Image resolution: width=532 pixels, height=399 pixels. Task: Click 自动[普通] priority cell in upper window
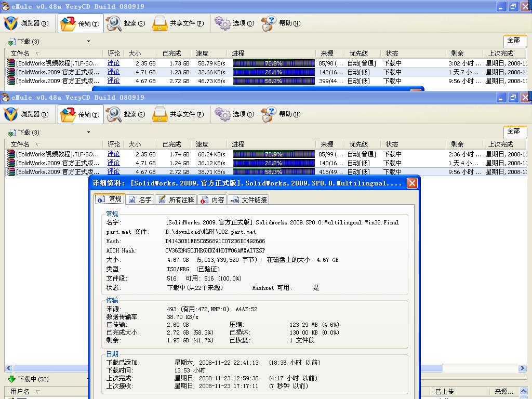(x=362, y=63)
